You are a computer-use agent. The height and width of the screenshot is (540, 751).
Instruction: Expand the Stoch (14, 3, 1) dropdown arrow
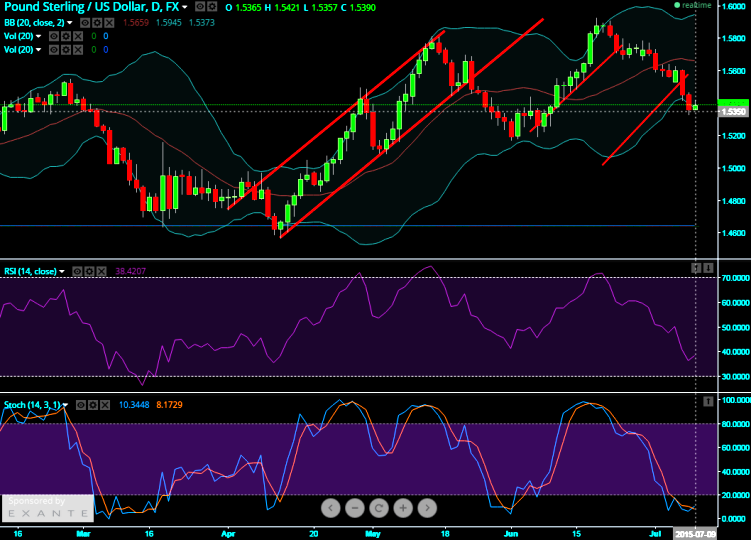tap(66, 405)
